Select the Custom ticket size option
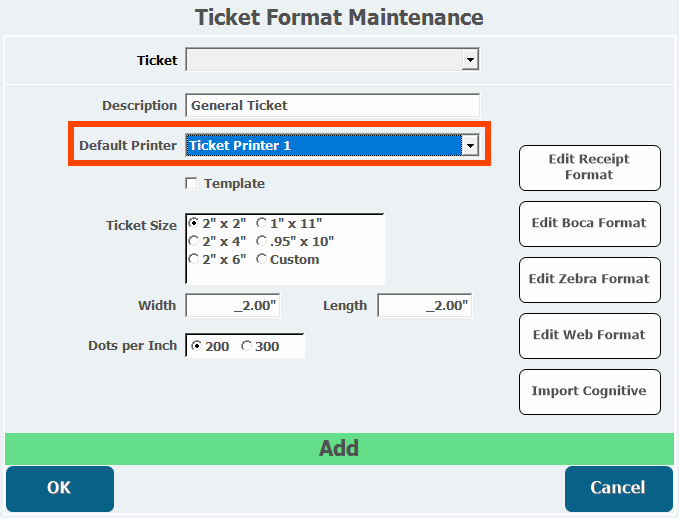The width and height of the screenshot is (679, 518). coord(262,259)
